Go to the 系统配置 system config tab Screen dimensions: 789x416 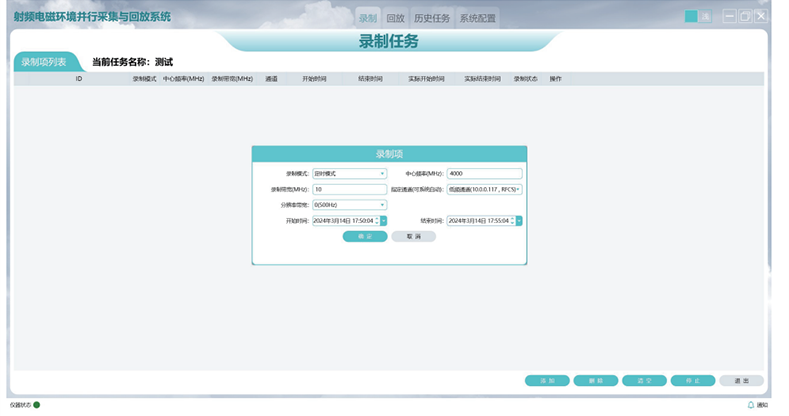[x=476, y=18]
